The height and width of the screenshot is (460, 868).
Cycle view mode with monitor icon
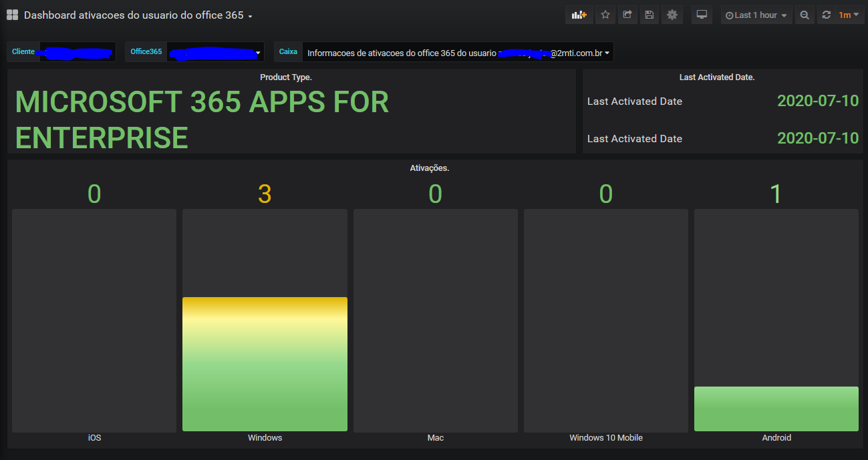click(702, 15)
